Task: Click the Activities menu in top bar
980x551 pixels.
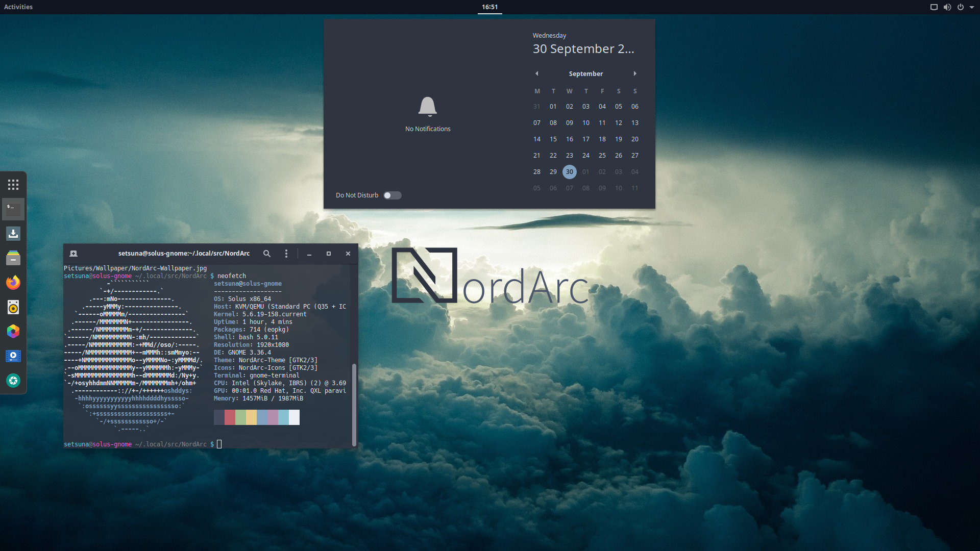Action: pos(18,7)
